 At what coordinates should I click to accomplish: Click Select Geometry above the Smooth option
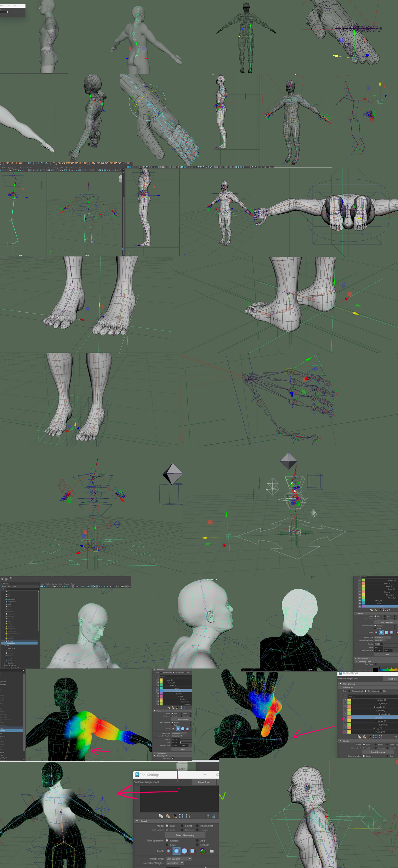point(185,835)
